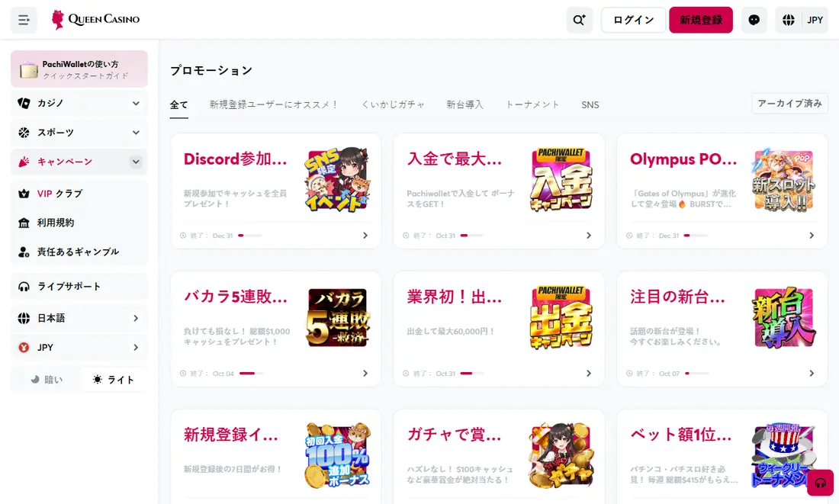This screenshot has width=839, height=504.
Task: Expand the スポーツ menu chevron
Action: pos(136,132)
